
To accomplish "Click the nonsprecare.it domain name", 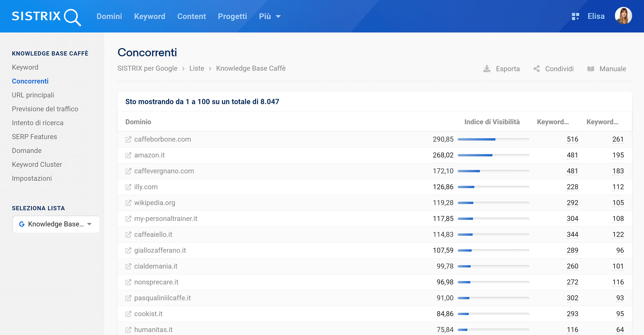I will pyautogui.click(x=156, y=282).
